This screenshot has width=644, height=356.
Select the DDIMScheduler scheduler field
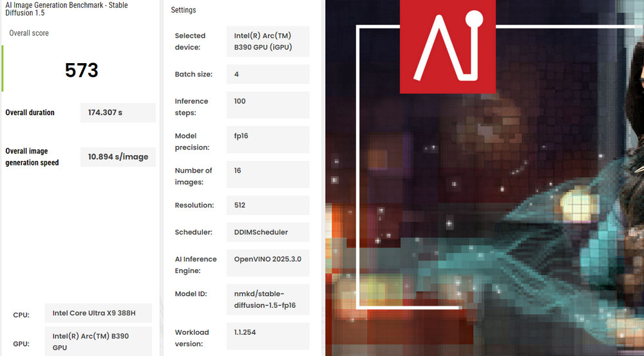[267, 232]
